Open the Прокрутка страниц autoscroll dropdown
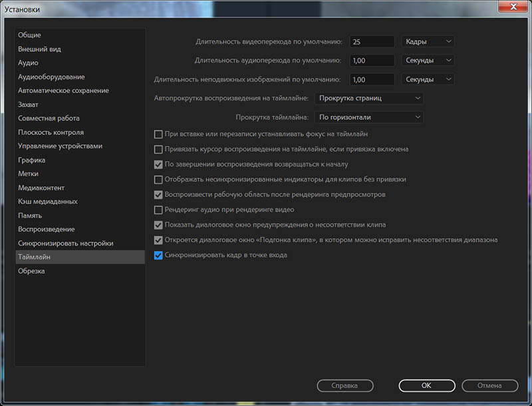Image resolution: width=532 pixels, height=406 pixels. click(369, 98)
